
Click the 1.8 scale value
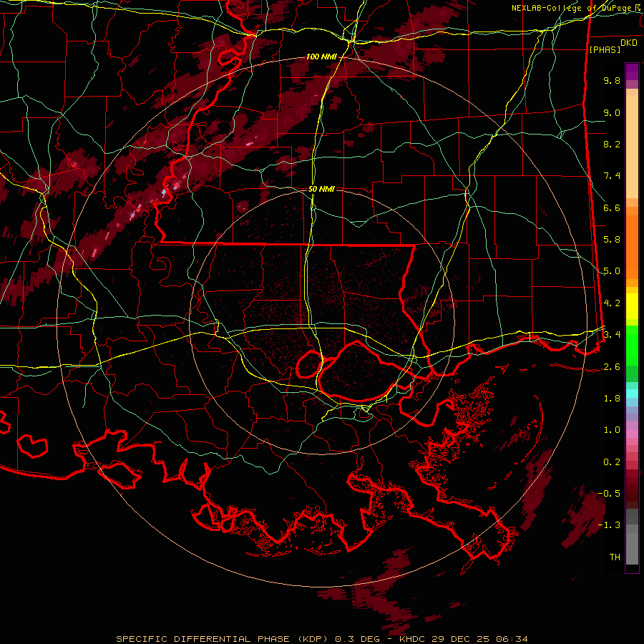point(612,399)
